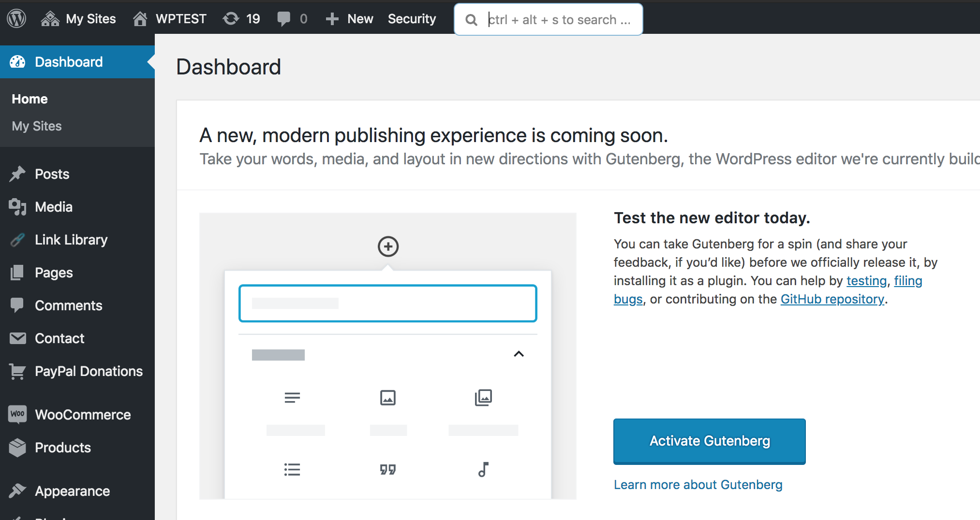Image resolution: width=980 pixels, height=520 pixels.
Task: Click the WordPress logo icon
Action: (x=16, y=19)
